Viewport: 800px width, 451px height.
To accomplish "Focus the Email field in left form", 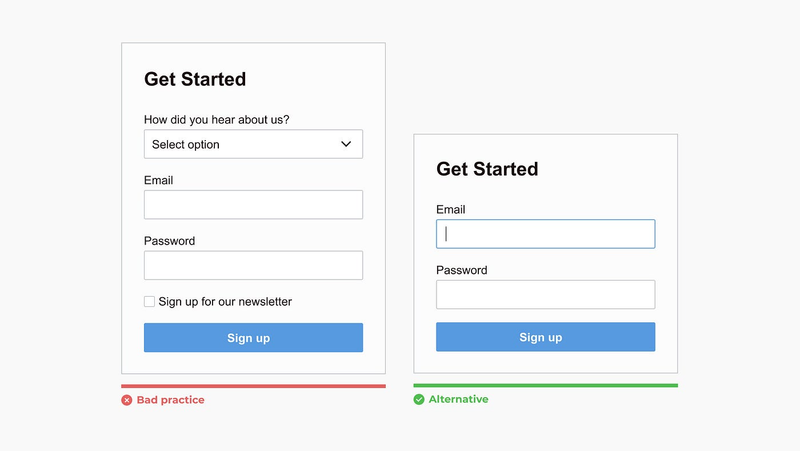I will pyautogui.click(x=253, y=205).
